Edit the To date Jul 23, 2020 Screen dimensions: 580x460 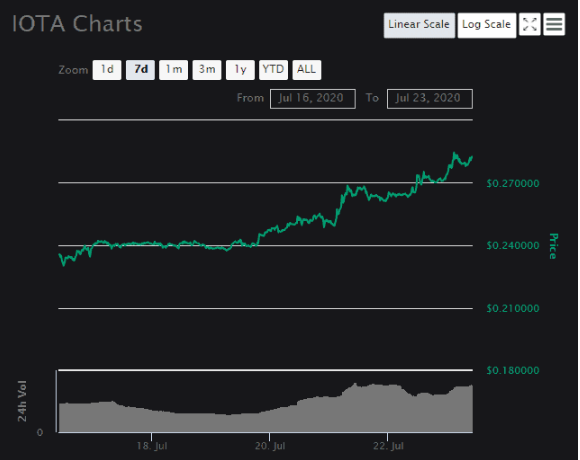pyautogui.click(x=429, y=99)
